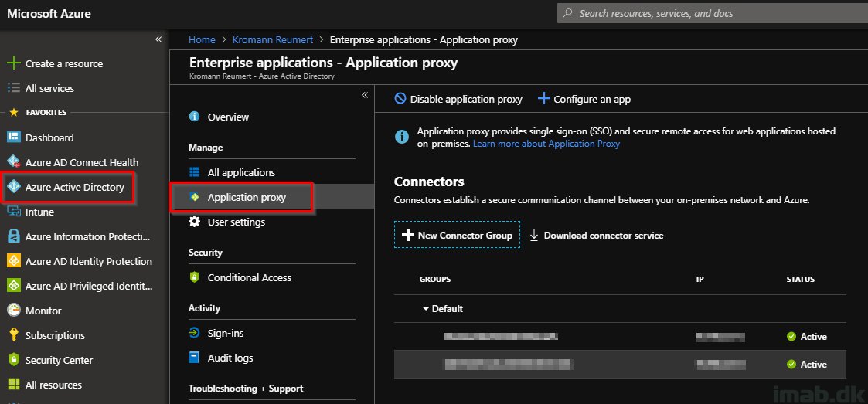The image size is (868, 404).
Task: Click the Azure Active Directory diamond icon
Action: (13, 187)
